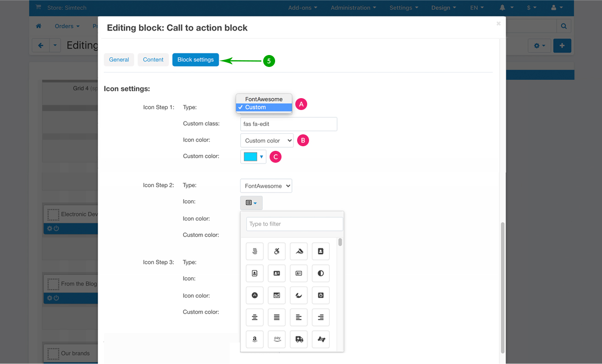Screen dimensions: 602x364
Task: Select FontAwesome option in Type list
Action: tap(264, 99)
